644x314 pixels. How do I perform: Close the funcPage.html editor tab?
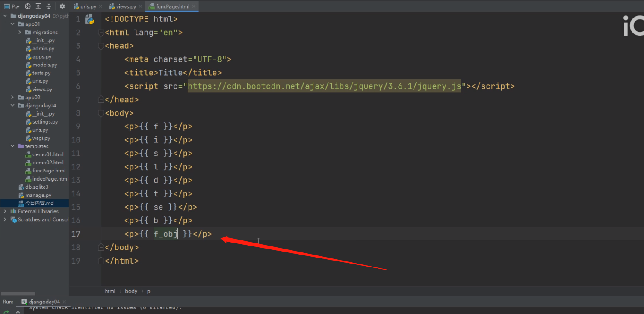(x=194, y=7)
